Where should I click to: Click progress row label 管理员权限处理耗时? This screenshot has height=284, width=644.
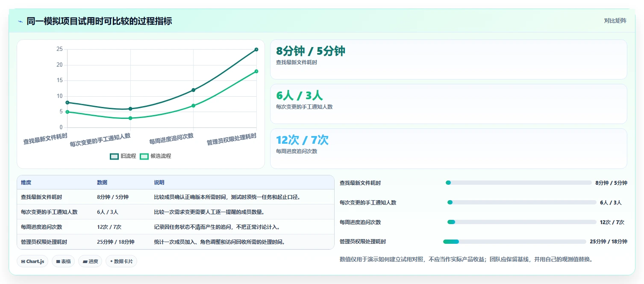[363, 242]
